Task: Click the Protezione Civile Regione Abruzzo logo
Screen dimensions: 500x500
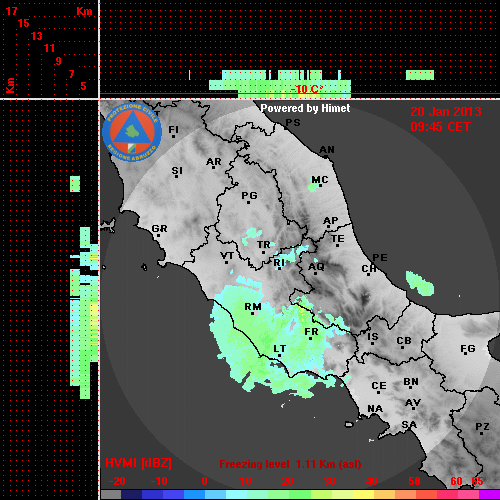Action: pyautogui.click(x=132, y=132)
